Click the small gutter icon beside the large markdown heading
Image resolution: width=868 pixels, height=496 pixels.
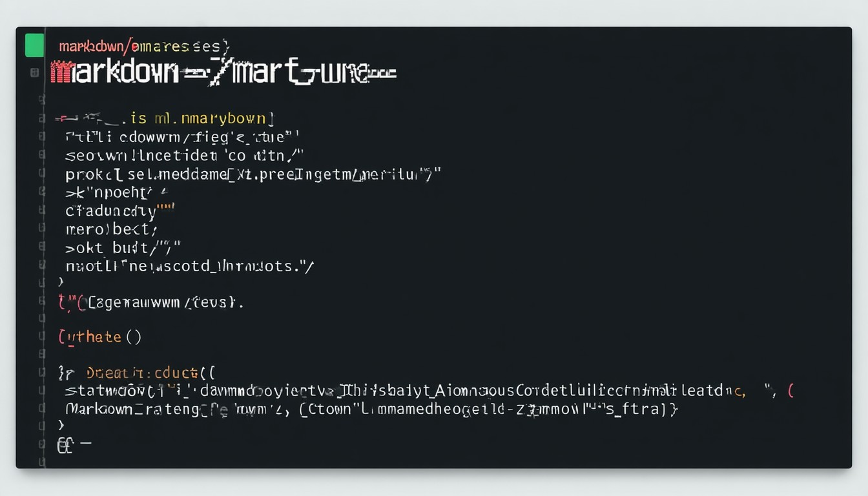point(34,72)
